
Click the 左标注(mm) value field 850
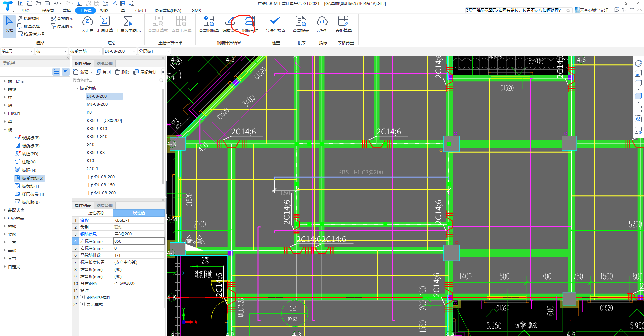point(139,241)
